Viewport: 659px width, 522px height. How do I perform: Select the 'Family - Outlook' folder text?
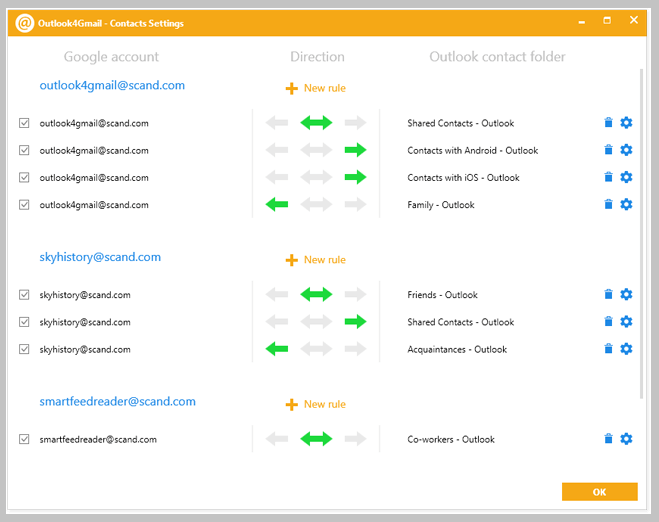[x=440, y=205]
